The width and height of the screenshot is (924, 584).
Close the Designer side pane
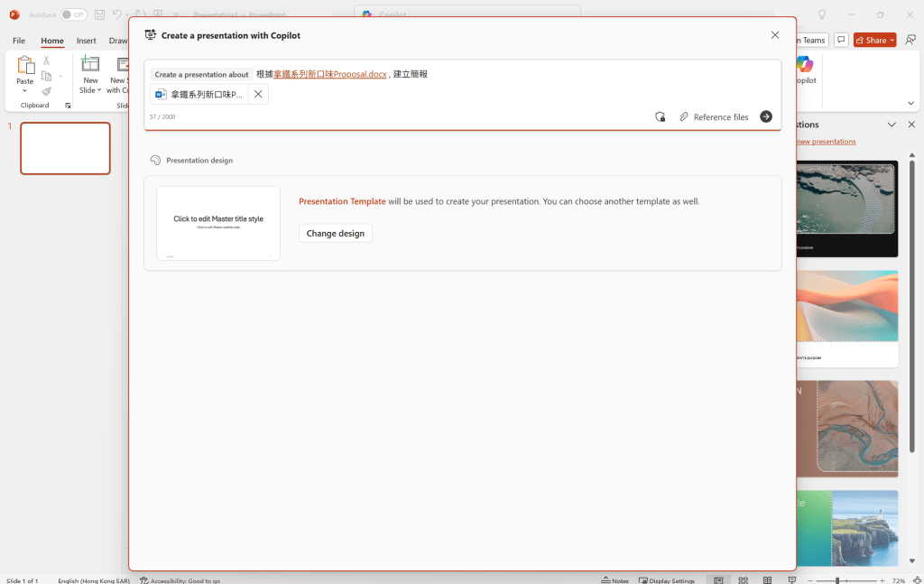pyautogui.click(x=911, y=125)
